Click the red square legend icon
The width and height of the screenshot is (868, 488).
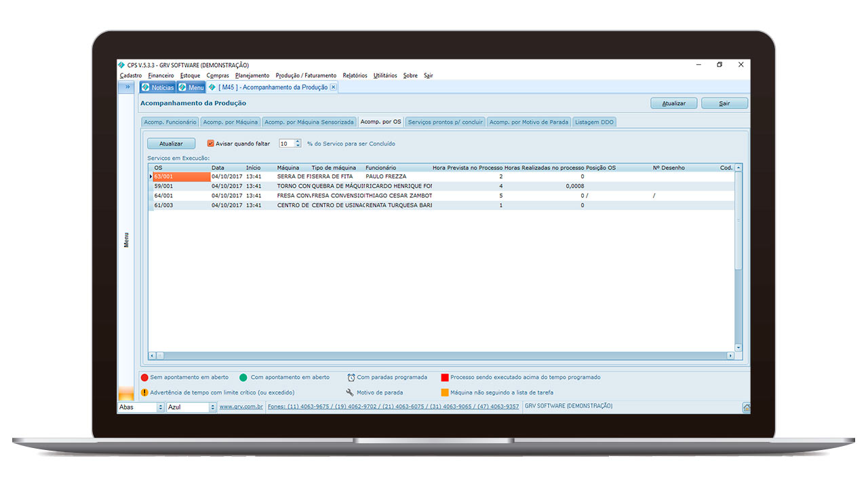click(x=445, y=378)
